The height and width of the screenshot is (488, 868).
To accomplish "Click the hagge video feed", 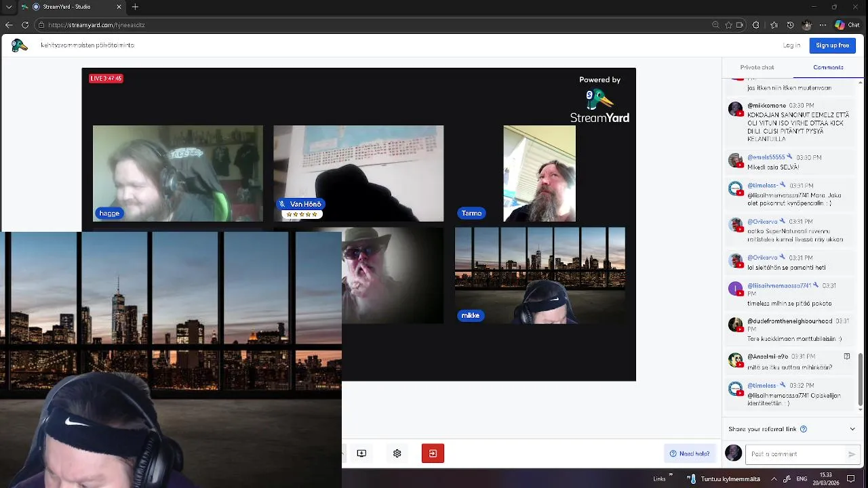I will [x=178, y=174].
